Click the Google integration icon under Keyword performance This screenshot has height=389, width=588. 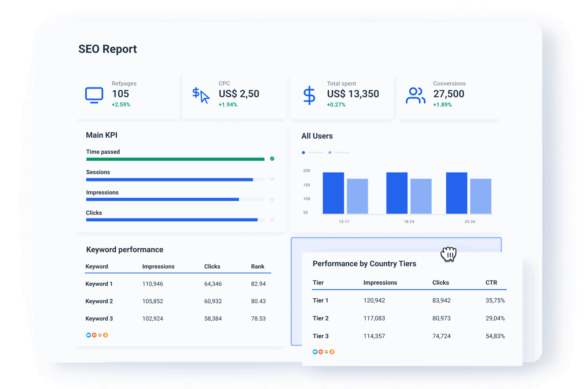coord(100,335)
